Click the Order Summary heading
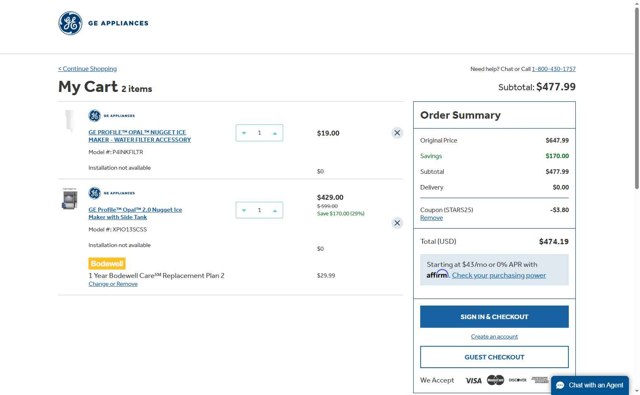Image resolution: width=640 pixels, height=395 pixels. 460,115
